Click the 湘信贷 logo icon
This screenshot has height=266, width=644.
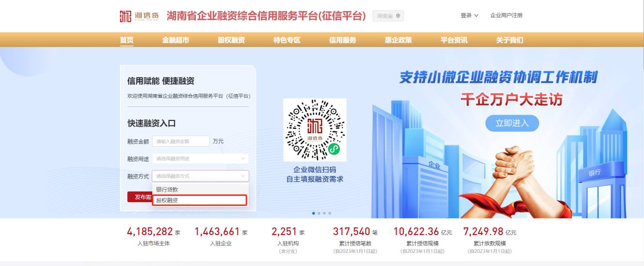pyautogui.click(x=126, y=15)
